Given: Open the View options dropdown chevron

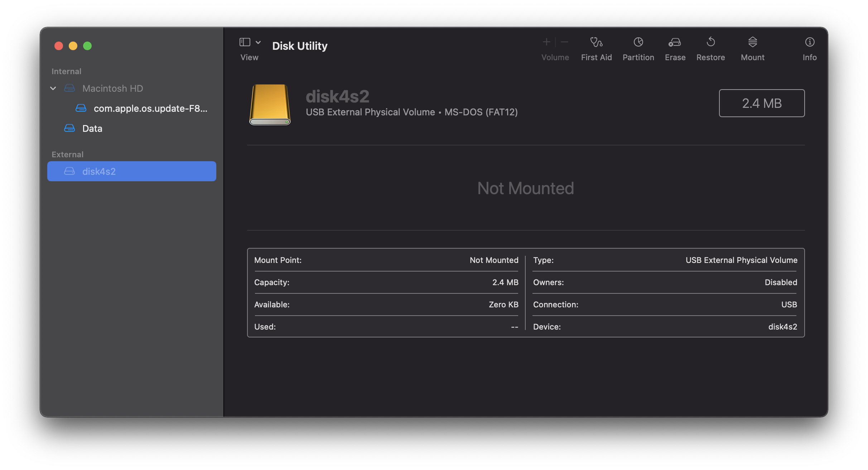Looking at the screenshot, I should click(258, 42).
